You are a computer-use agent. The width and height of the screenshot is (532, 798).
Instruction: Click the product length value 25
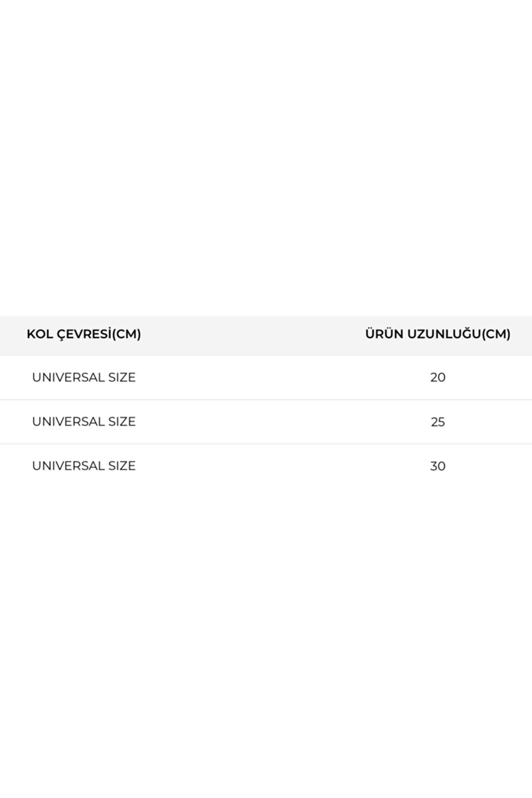click(x=438, y=422)
